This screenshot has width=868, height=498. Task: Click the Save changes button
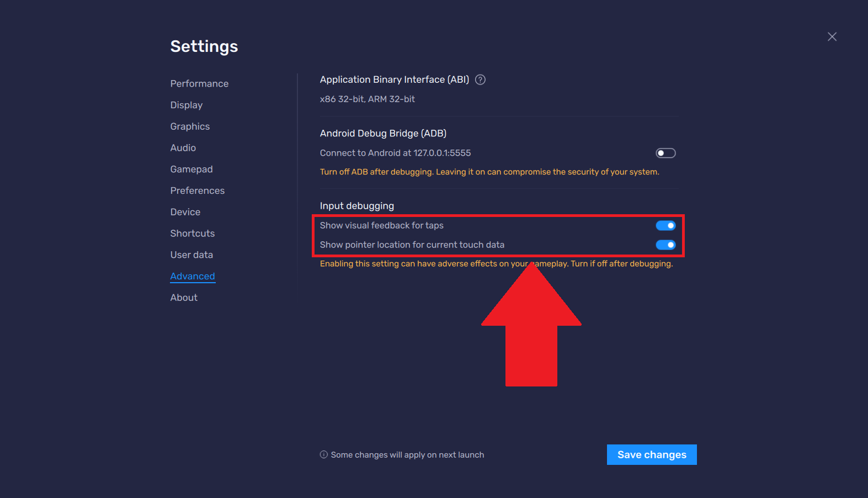coord(652,455)
